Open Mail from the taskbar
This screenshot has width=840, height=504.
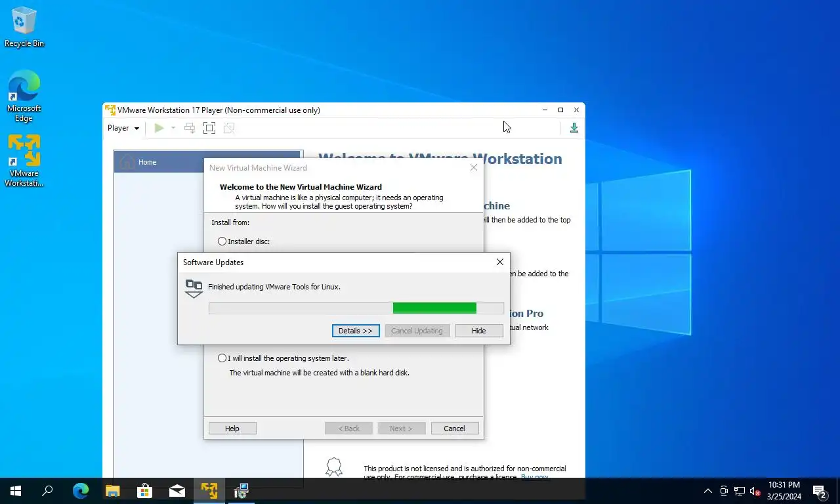click(x=177, y=491)
